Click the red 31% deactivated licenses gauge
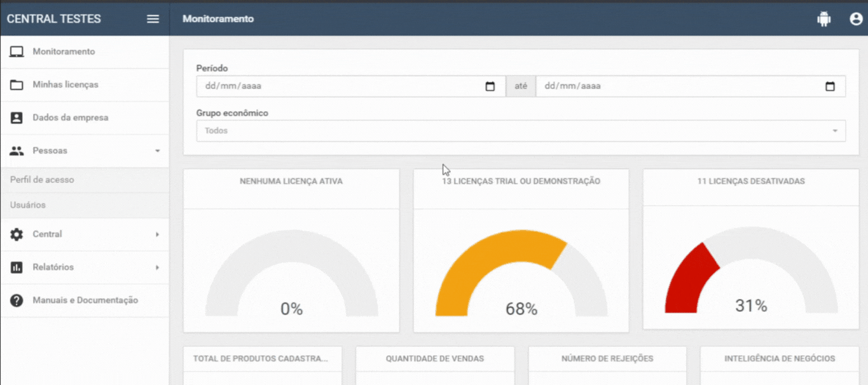This screenshot has width=868, height=385. point(690,273)
